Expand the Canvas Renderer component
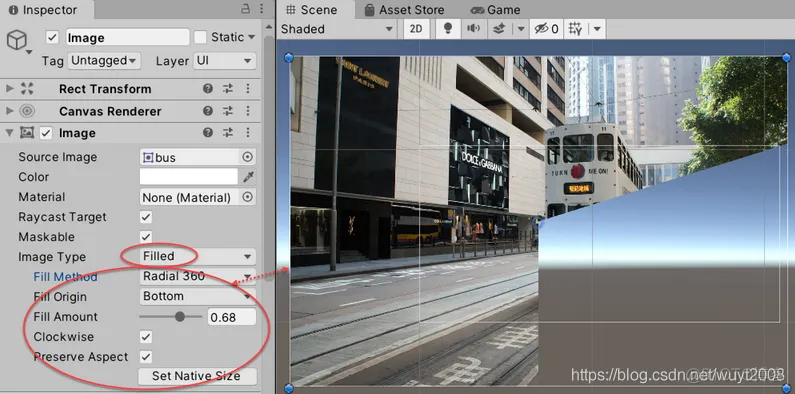 9,111
